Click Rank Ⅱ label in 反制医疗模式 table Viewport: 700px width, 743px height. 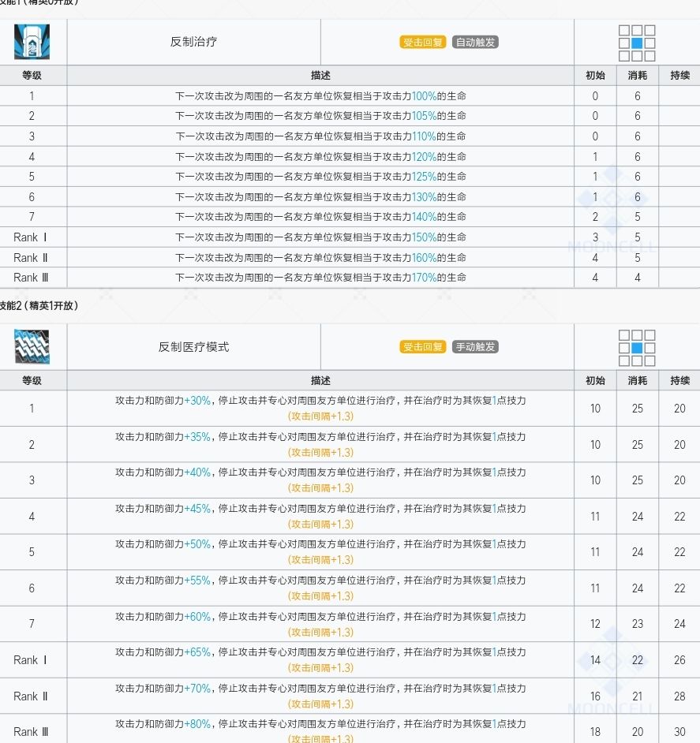[x=31, y=696]
